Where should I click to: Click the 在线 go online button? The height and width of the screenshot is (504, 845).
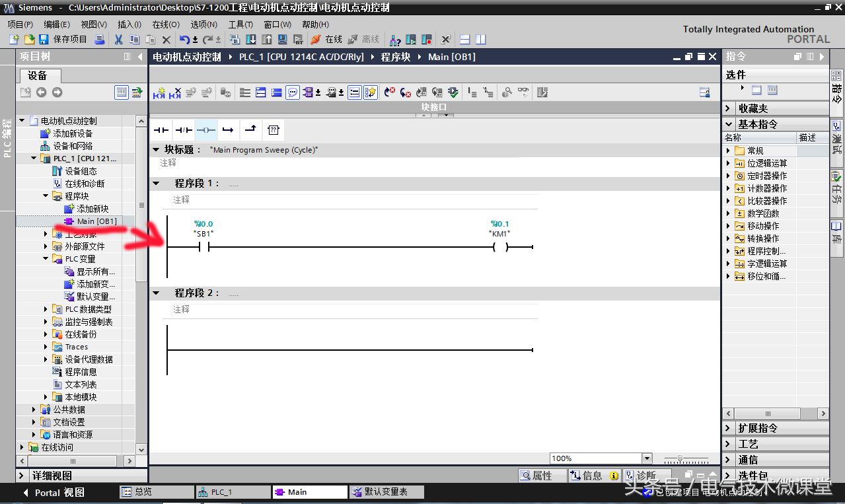tap(326, 40)
